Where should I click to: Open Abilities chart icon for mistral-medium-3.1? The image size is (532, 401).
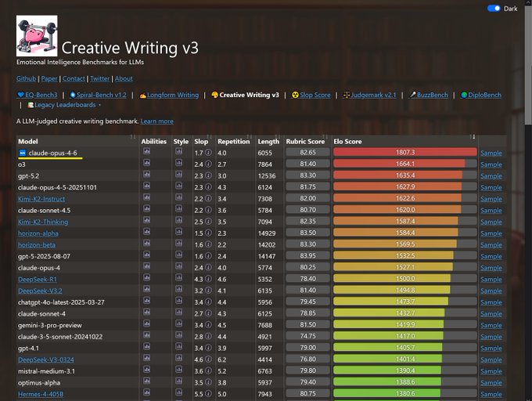pos(146,370)
